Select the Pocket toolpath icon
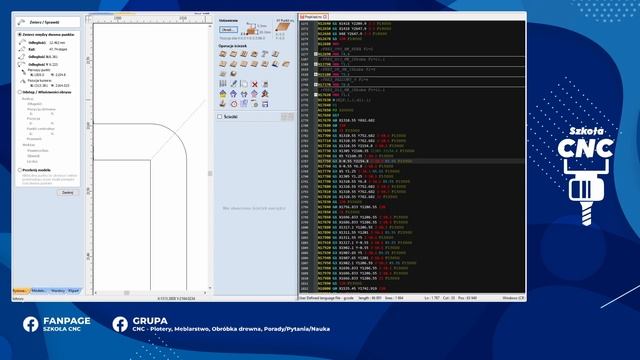 (x=233, y=54)
